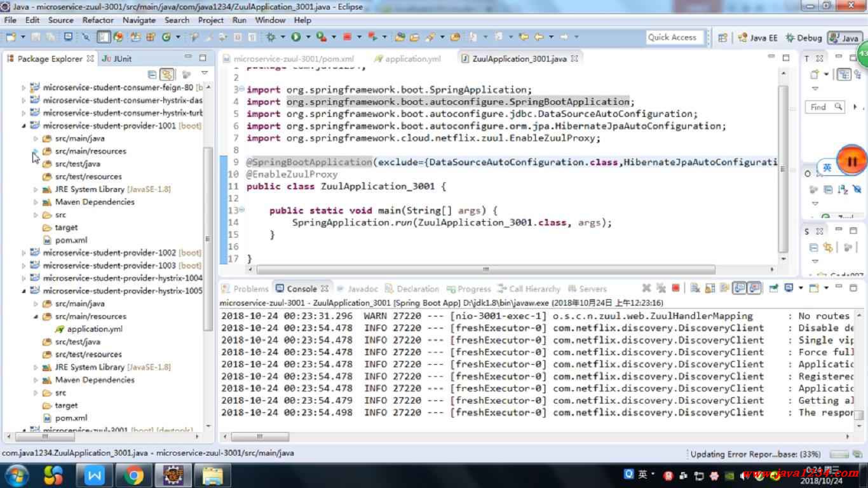
Task: Click the Quick Access search field
Action: (x=675, y=37)
